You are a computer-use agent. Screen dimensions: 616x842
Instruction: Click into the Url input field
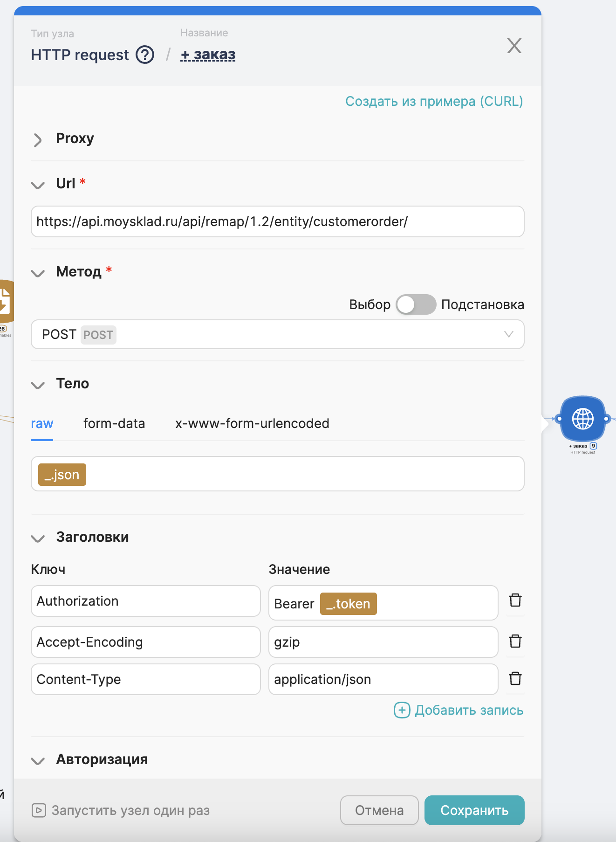(x=277, y=221)
